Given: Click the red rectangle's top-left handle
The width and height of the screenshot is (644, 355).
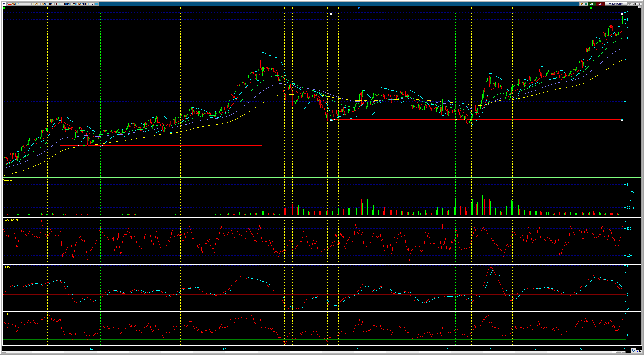Looking at the screenshot, I should coord(331,14).
